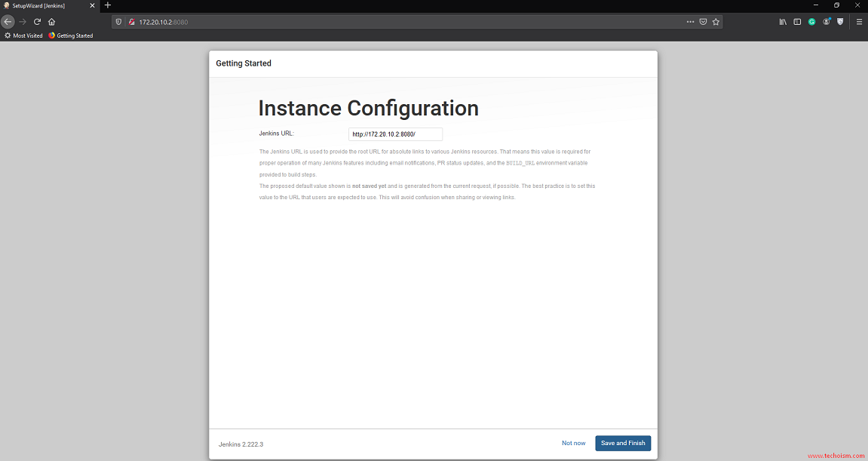Click the Jenkins URL: label

276,134
